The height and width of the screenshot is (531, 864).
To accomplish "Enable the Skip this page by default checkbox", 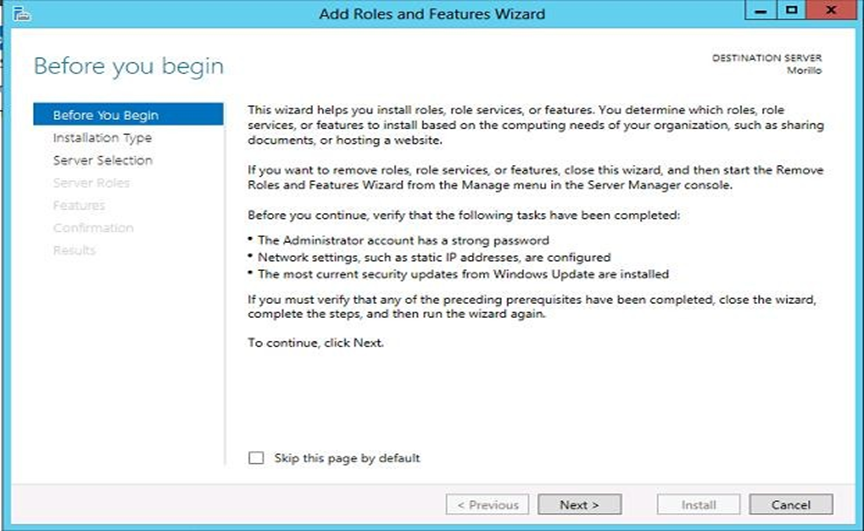I will [256, 458].
